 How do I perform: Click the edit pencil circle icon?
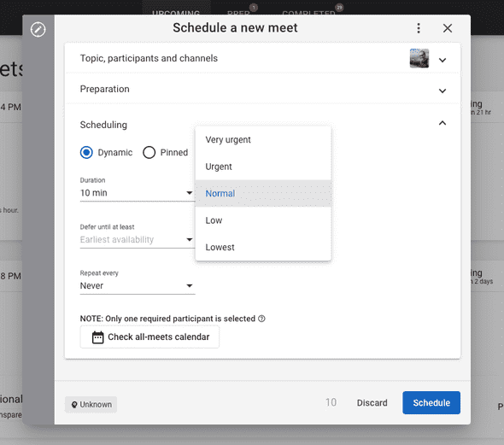click(38, 30)
